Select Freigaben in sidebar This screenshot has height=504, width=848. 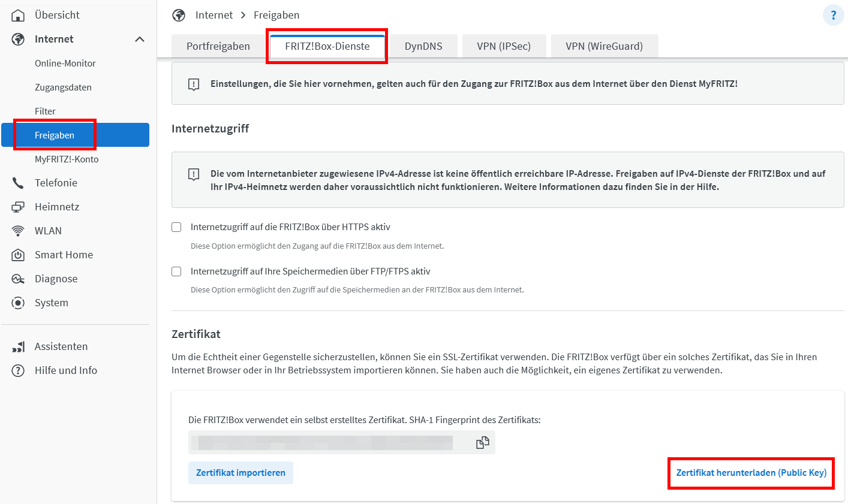pos(75,135)
